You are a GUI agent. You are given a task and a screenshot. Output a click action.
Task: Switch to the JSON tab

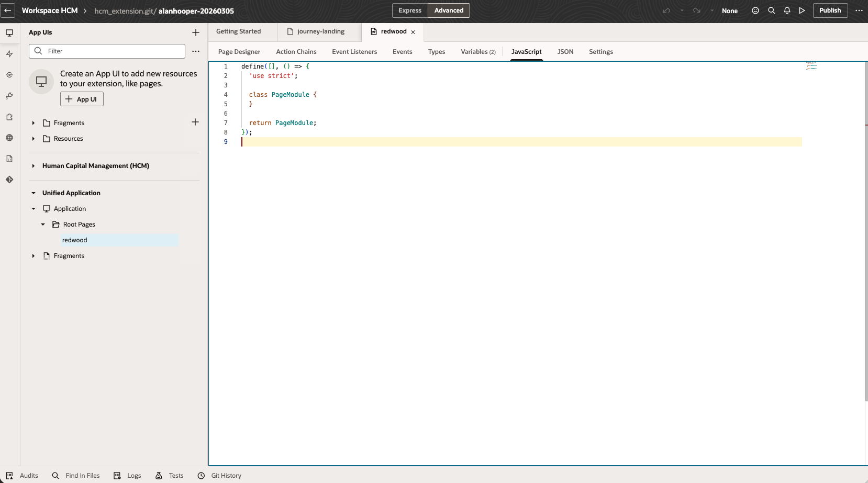click(x=565, y=52)
